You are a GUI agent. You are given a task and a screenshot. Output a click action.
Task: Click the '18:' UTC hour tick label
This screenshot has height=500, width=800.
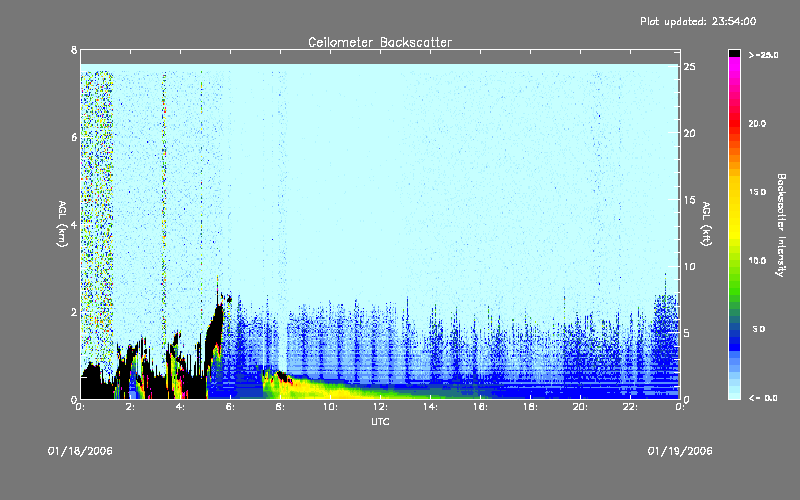pyautogui.click(x=530, y=407)
